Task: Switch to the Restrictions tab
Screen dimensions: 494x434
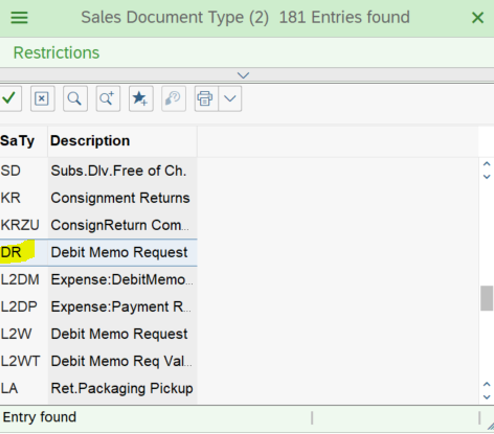Action: pyautogui.click(x=56, y=53)
